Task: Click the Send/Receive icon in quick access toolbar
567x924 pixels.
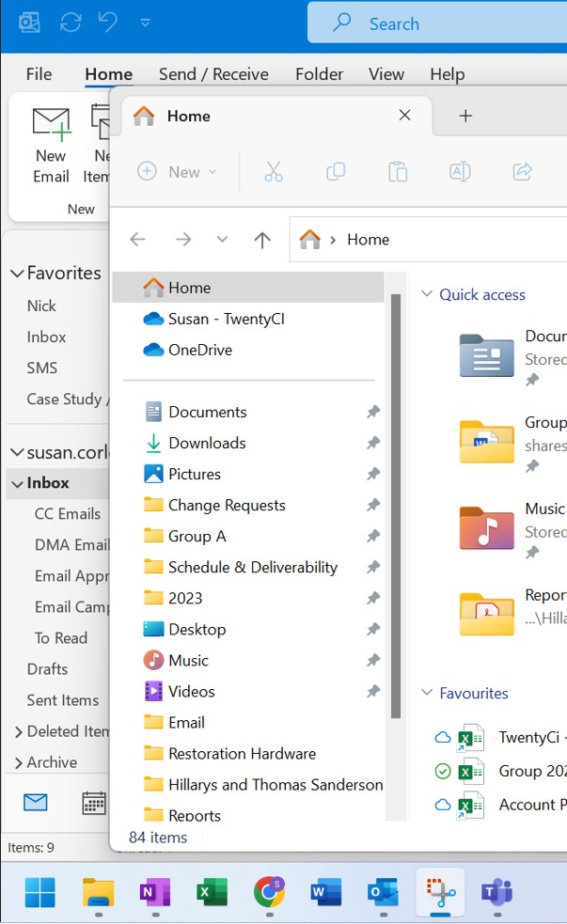Action: coord(70,22)
